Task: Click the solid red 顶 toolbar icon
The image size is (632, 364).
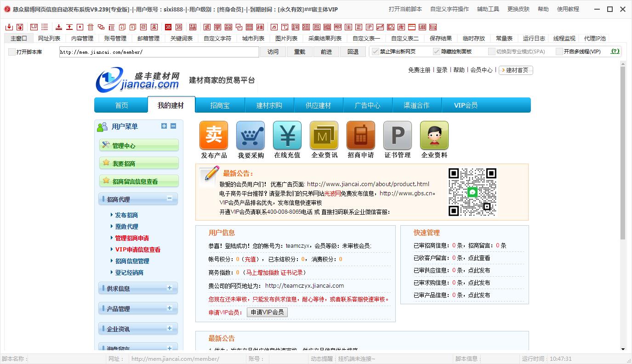Action: click(x=168, y=27)
